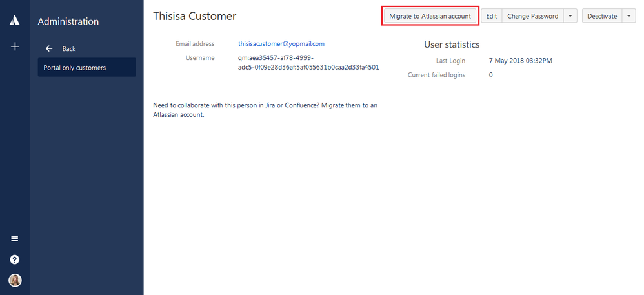Expand dropdown arrow beside Deactivate

pyautogui.click(x=629, y=16)
